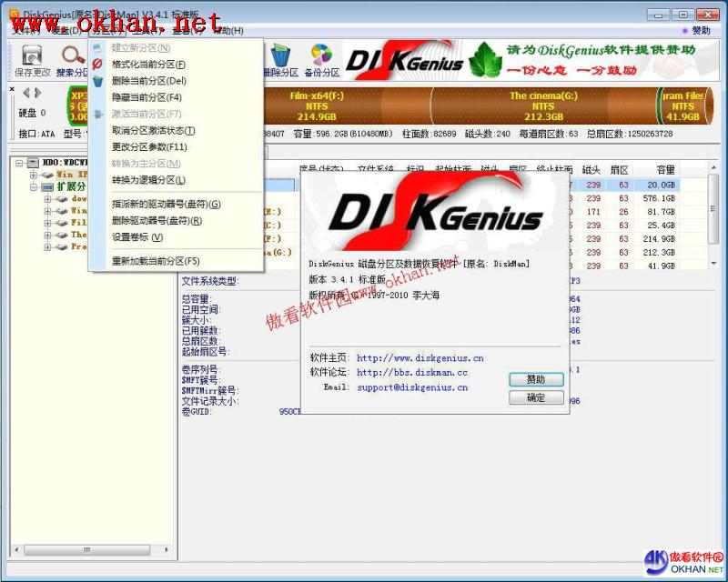This screenshot has height=582, width=728.
Task: Click the 容量 column header
Action: click(x=665, y=170)
